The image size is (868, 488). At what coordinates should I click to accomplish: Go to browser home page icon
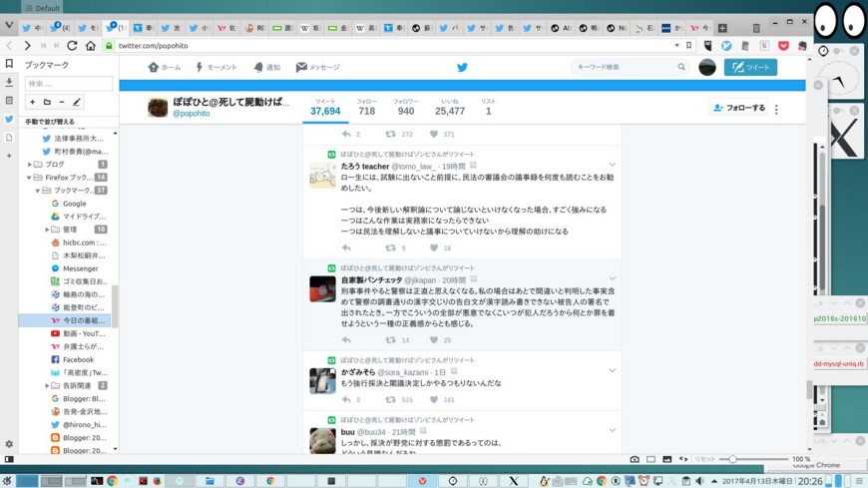click(90, 46)
